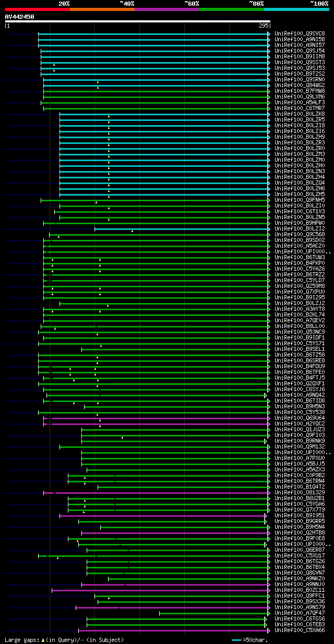Select the UniRef100_Q2HTB8 label
Image resolution: width=334 pixels, height=644 pixels.
point(300,532)
